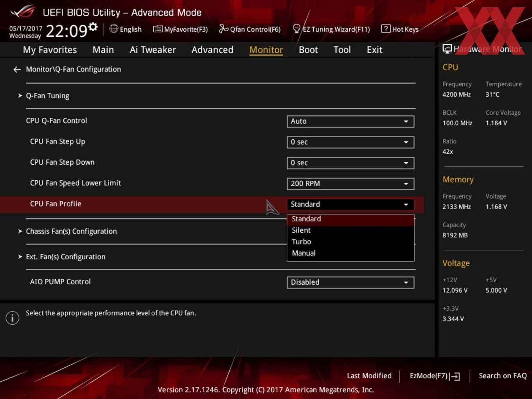Click the Hardware Monitor screen icon

point(447,49)
